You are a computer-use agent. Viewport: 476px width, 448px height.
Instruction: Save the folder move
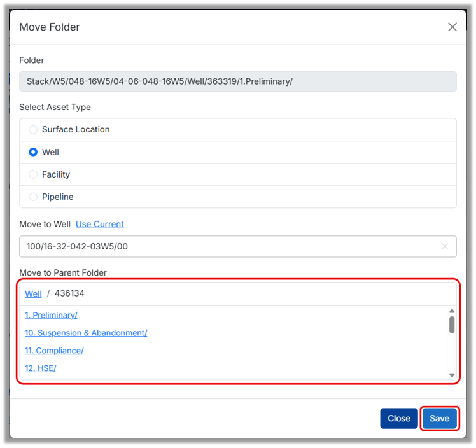[439, 418]
